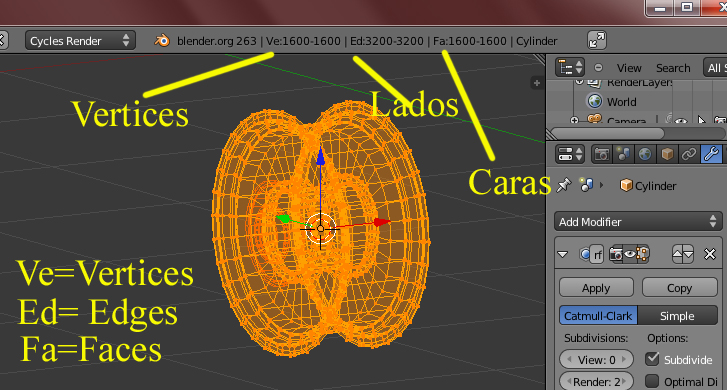This screenshot has width=727, height=390.
Task: Click the Ve:1600-1600 vertex count text
Action: pyautogui.click(x=303, y=41)
